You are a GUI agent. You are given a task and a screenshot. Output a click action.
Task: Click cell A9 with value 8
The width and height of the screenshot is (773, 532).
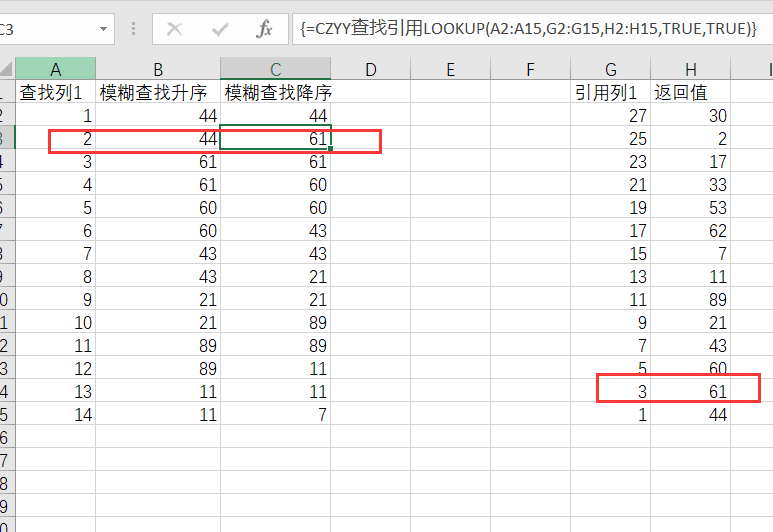click(55, 276)
